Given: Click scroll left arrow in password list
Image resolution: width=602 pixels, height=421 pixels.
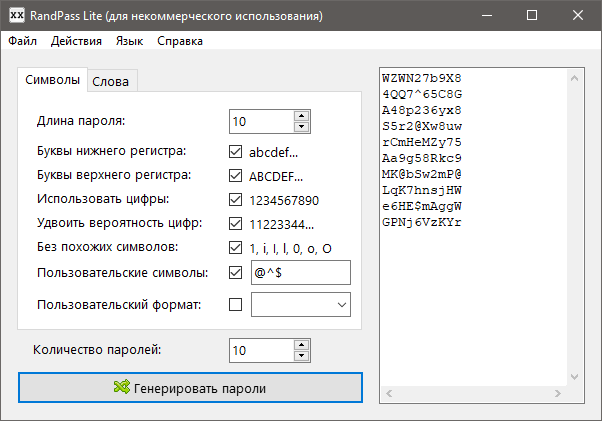Looking at the screenshot, I should point(389,393).
